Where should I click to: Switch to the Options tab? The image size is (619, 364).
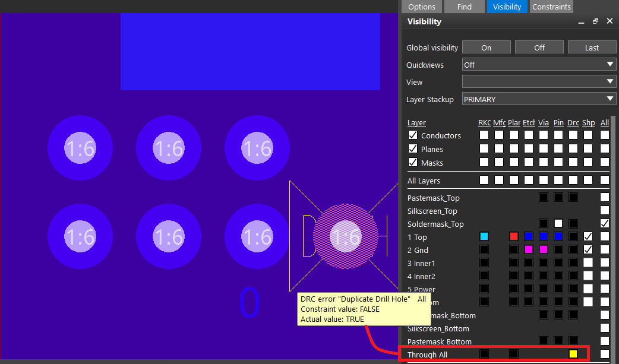(x=422, y=7)
